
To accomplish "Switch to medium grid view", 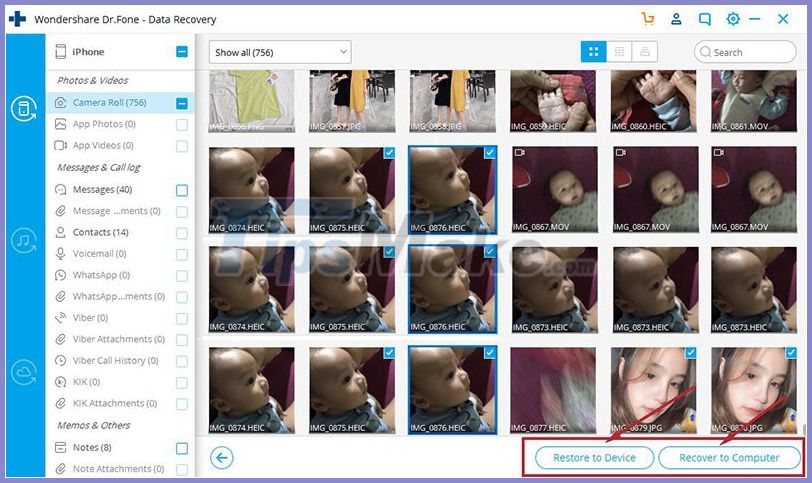I will (x=619, y=52).
